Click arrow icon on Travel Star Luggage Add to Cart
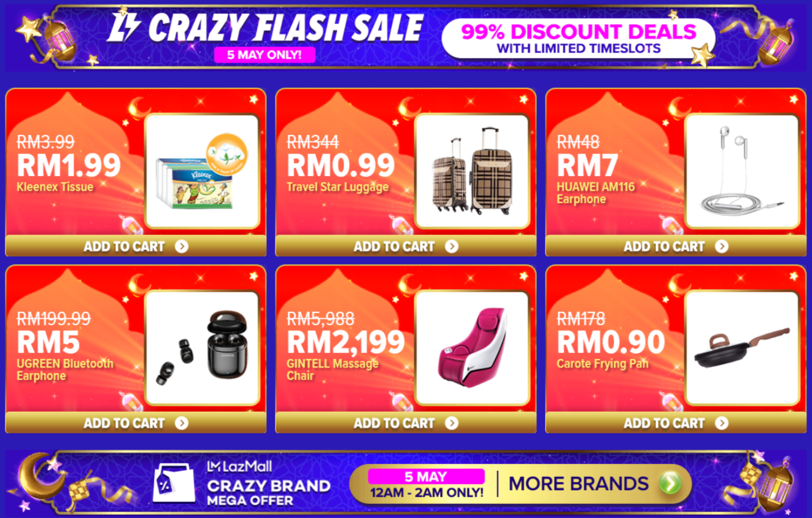Viewport: 812px width, 518px height. (452, 247)
